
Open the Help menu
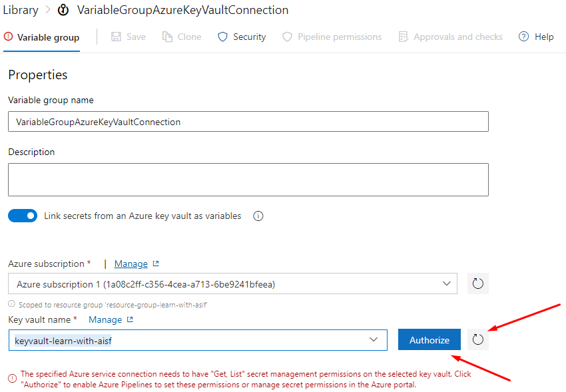click(x=536, y=37)
